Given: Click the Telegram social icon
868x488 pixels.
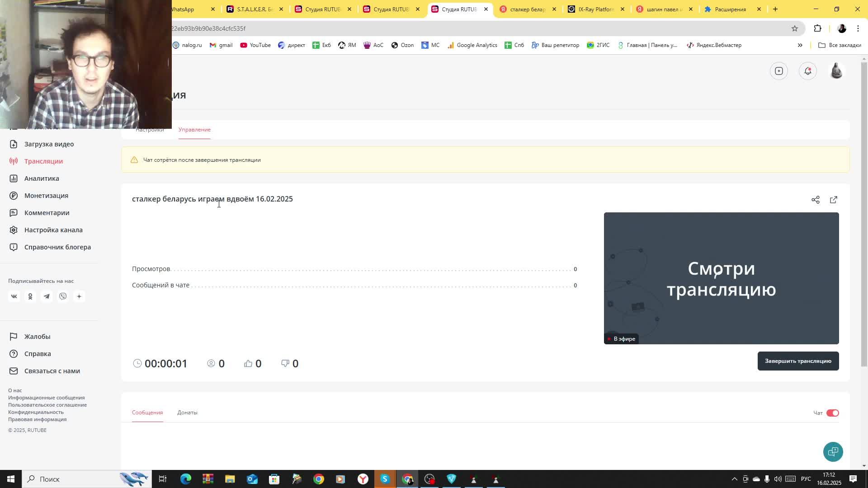Looking at the screenshot, I should pos(47,296).
